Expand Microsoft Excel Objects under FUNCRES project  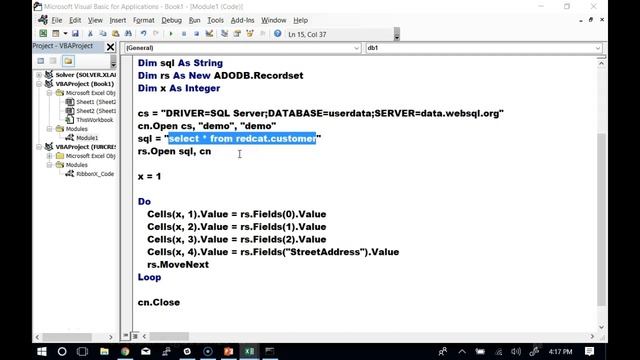click(x=49, y=156)
